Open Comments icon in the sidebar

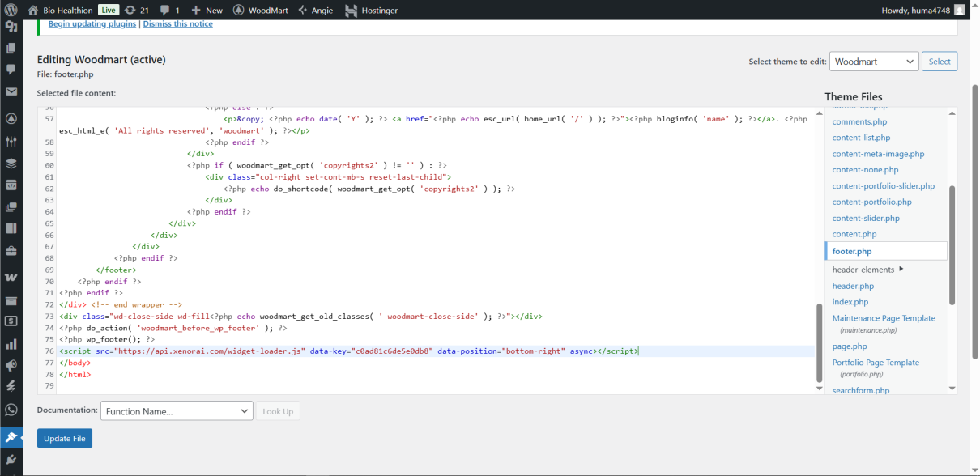click(x=11, y=70)
